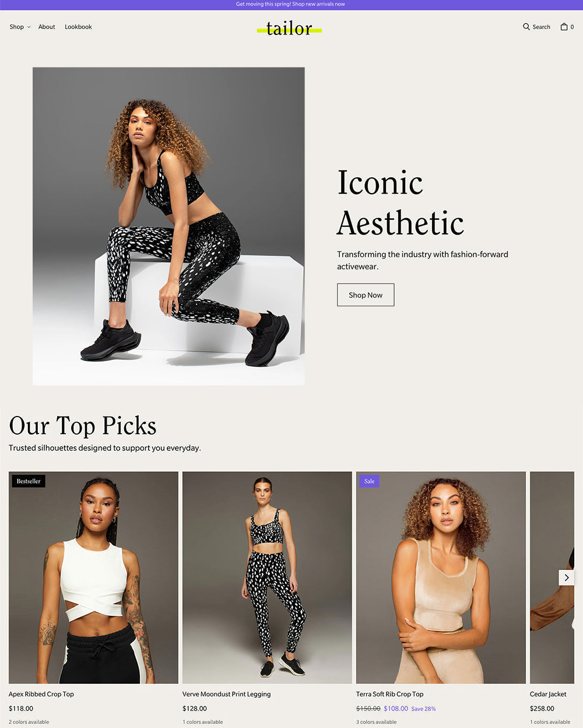Click the hero image of the model
This screenshot has width=583, height=728.
[168, 226]
